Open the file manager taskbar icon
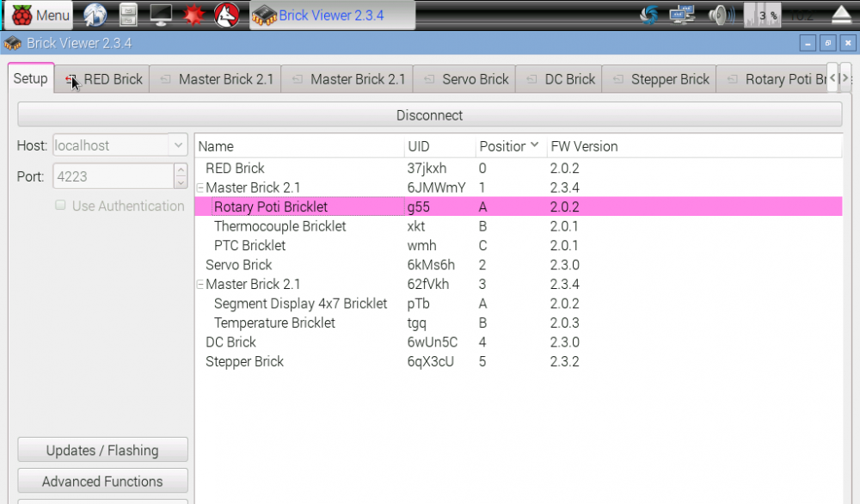This screenshot has height=504, width=860. (129, 15)
